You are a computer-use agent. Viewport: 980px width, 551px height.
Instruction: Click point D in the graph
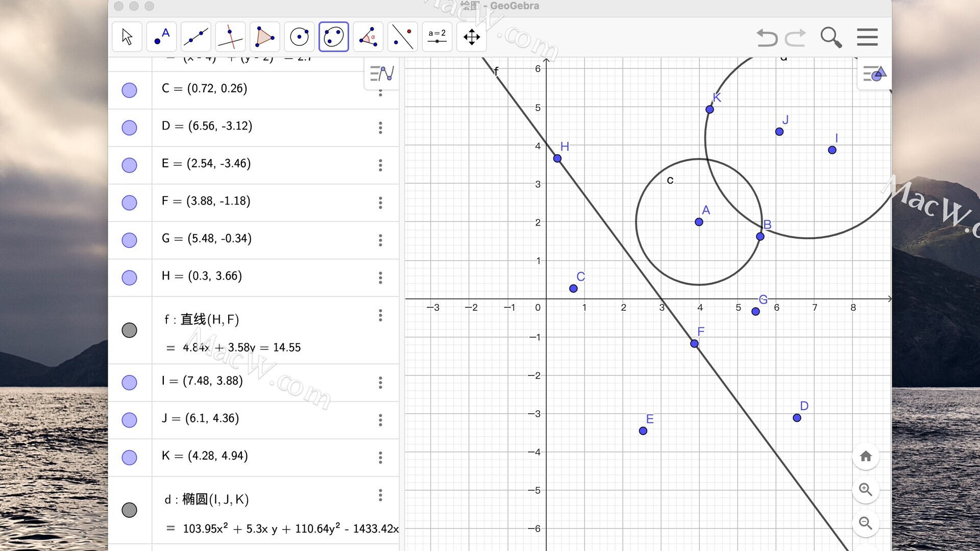pos(797,418)
